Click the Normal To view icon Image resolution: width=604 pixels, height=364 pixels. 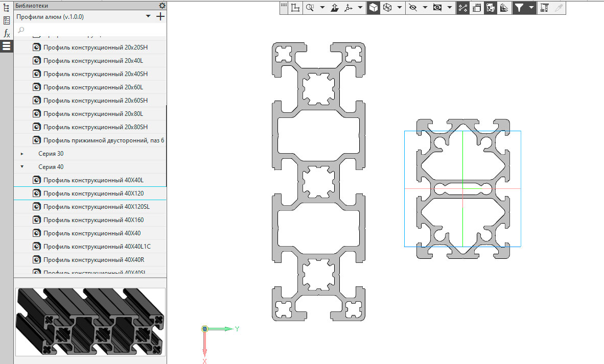[335, 8]
